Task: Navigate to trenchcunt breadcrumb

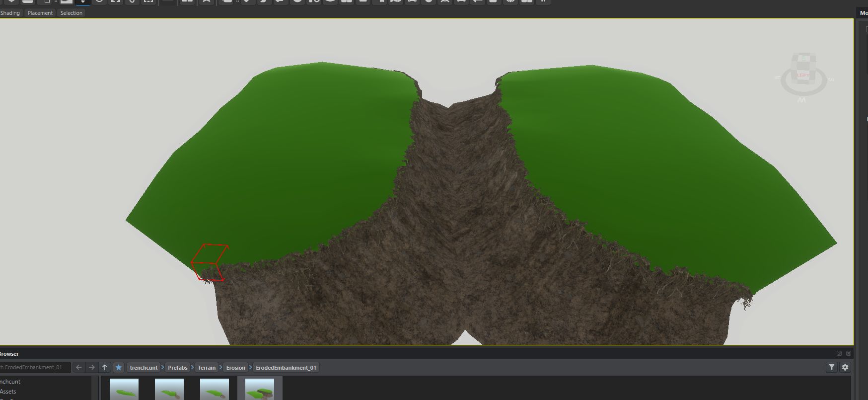Action: point(144,368)
